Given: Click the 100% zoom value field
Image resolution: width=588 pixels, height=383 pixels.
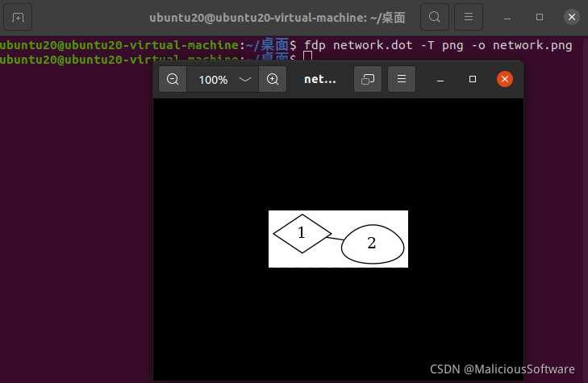Looking at the screenshot, I should [x=213, y=80].
